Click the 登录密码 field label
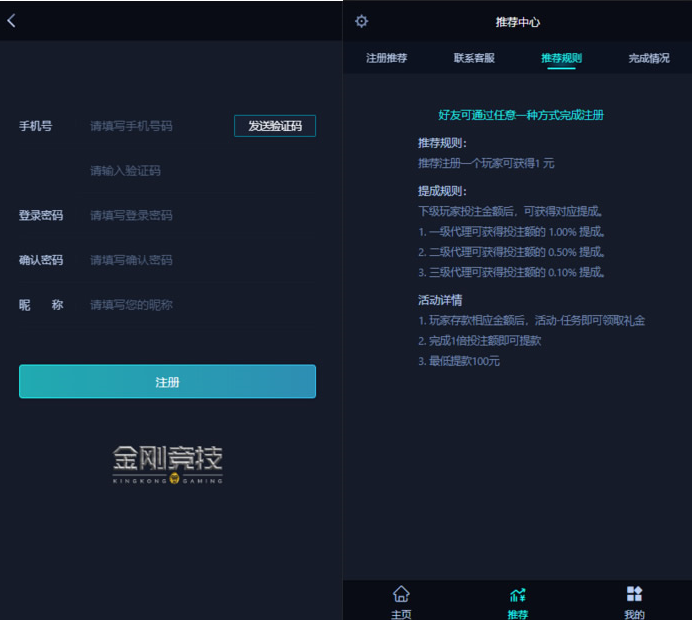This screenshot has height=620, width=692. coord(41,215)
